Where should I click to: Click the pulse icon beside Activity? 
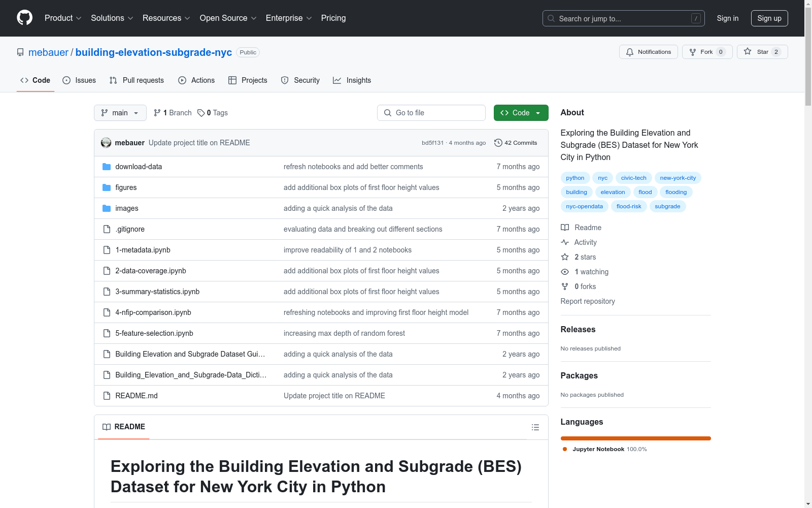coord(565,242)
